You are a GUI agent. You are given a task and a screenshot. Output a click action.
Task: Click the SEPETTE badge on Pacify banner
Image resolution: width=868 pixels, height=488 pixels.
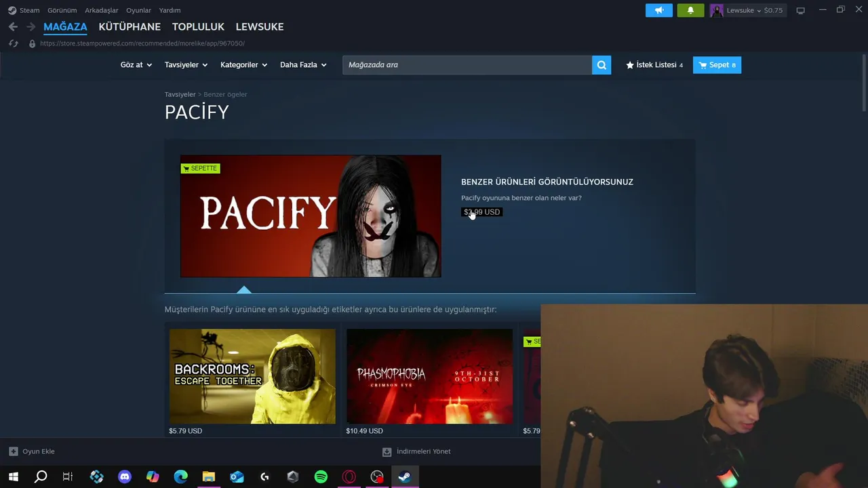pos(200,168)
